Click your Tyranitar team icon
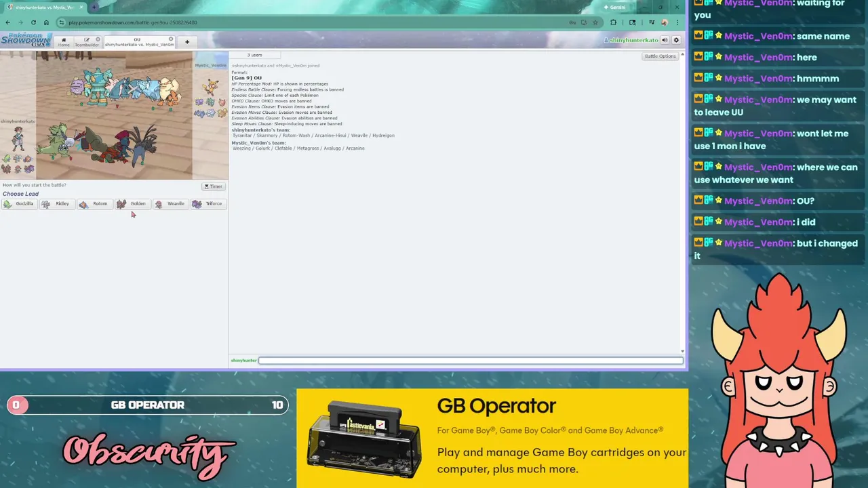Image resolution: width=868 pixels, height=488 pixels. [7, 158]
